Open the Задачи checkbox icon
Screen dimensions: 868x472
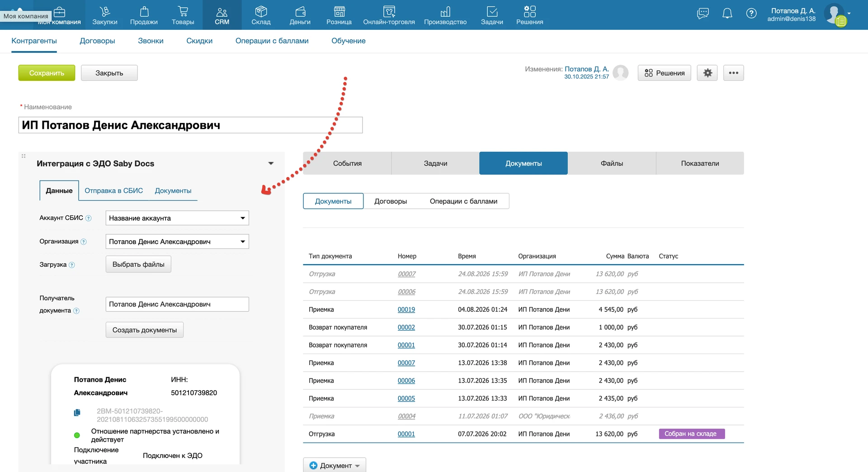point(492,12)
